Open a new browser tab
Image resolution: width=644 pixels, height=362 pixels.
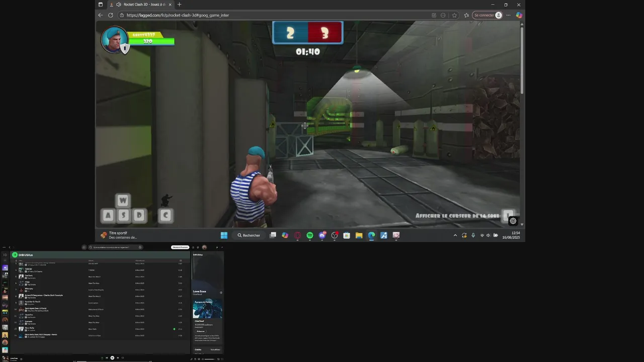click(179, 5)
